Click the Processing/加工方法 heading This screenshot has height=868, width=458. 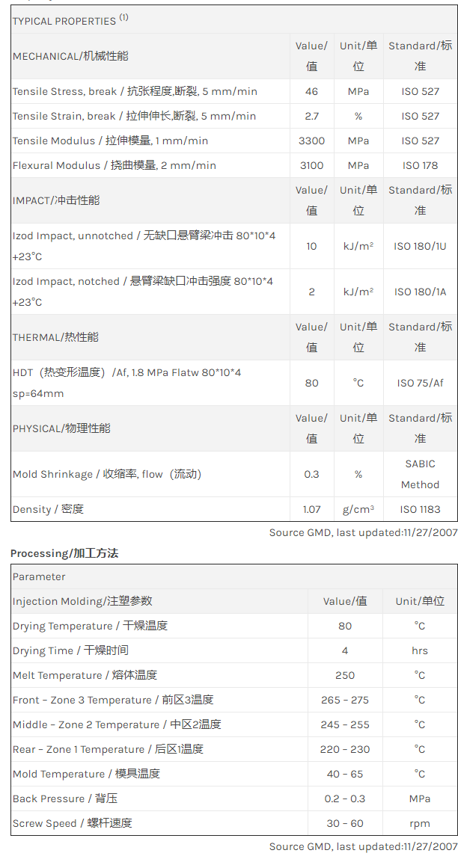(x=64, y=554)
